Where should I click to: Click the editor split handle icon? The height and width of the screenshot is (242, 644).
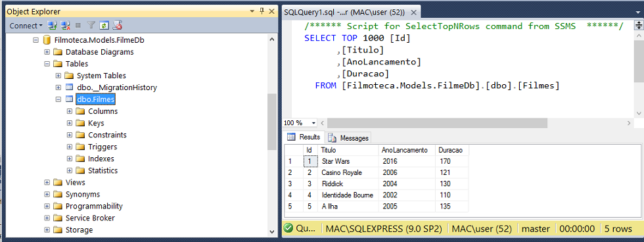click(x=639, y=26)
